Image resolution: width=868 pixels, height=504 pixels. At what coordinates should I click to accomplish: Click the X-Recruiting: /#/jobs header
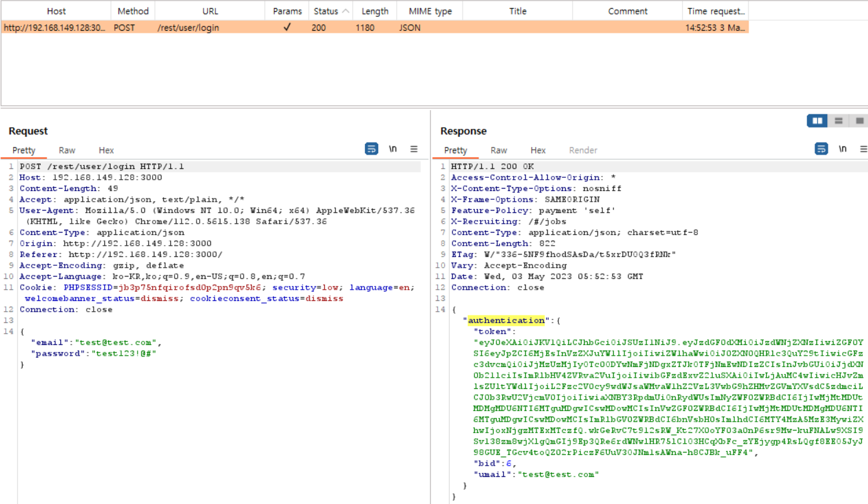[509, 221]
